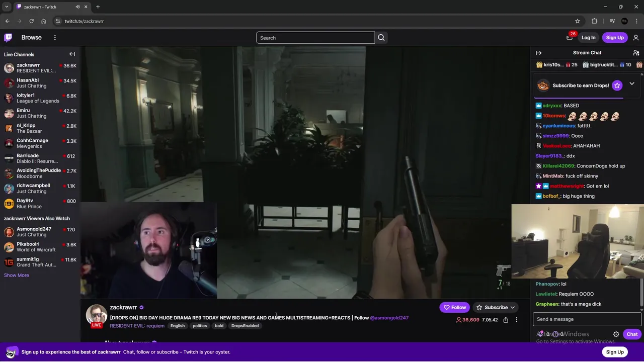Click the Grapheen username in chat

[x=547, y=304]
